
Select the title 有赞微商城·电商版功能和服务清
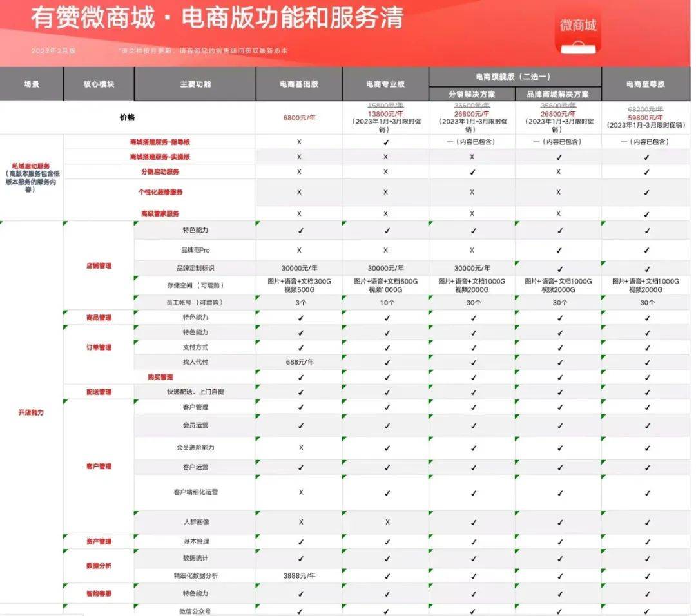point(217,18)
